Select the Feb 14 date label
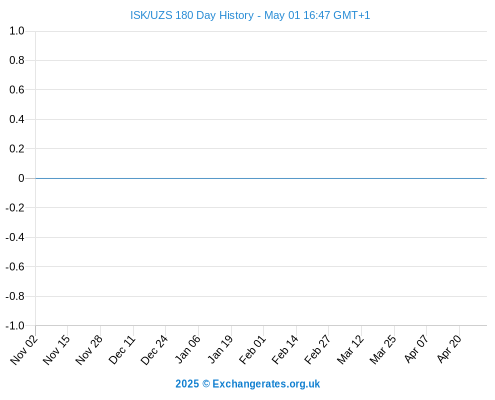Image resolution: width=495 pixels, height=400 pixels. tap(285, 350)
